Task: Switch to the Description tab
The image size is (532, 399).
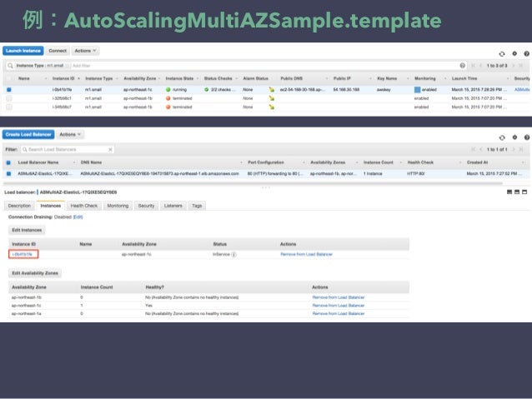Action: [19, 206]
